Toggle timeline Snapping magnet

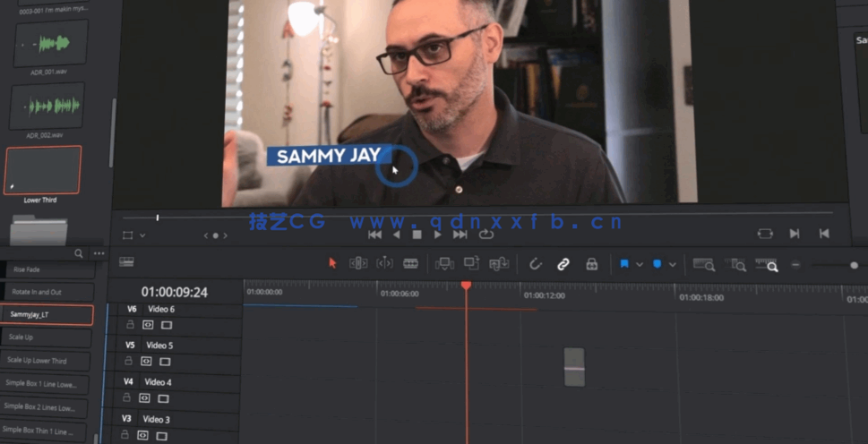coord(536,264)
